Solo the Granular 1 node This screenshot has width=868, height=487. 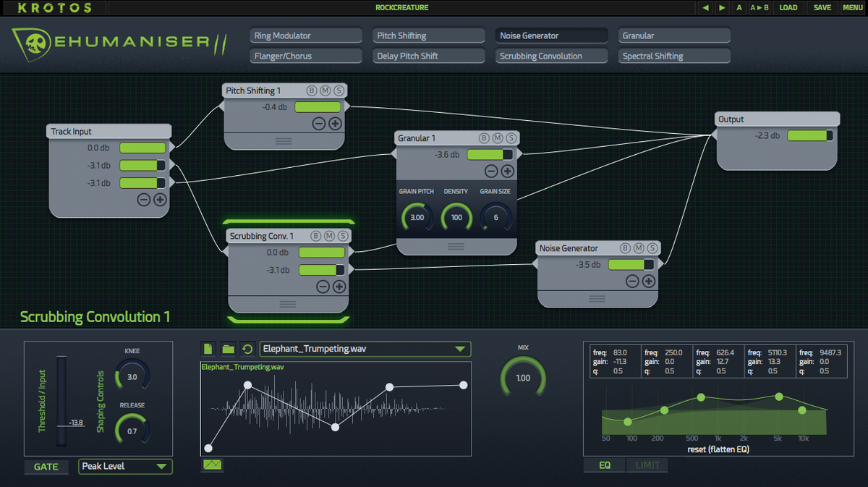pyautogui.click(x=511, y=137)
